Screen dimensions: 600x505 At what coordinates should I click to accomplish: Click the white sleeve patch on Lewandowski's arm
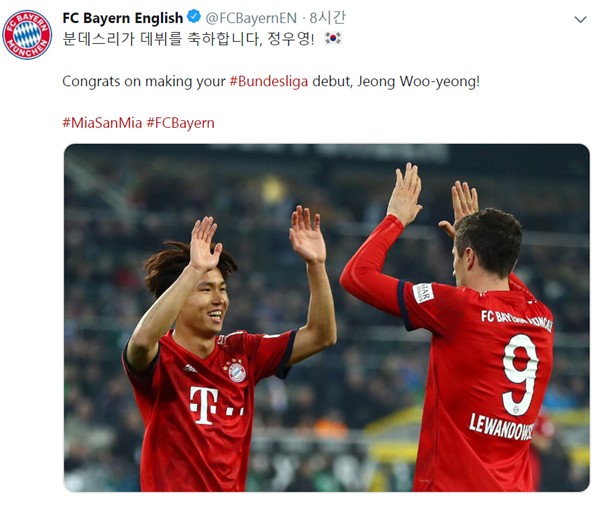tap(423, 293)
